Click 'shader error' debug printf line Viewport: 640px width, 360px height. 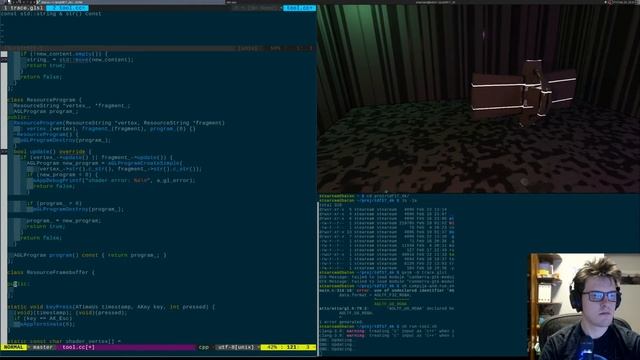point(114,180)
